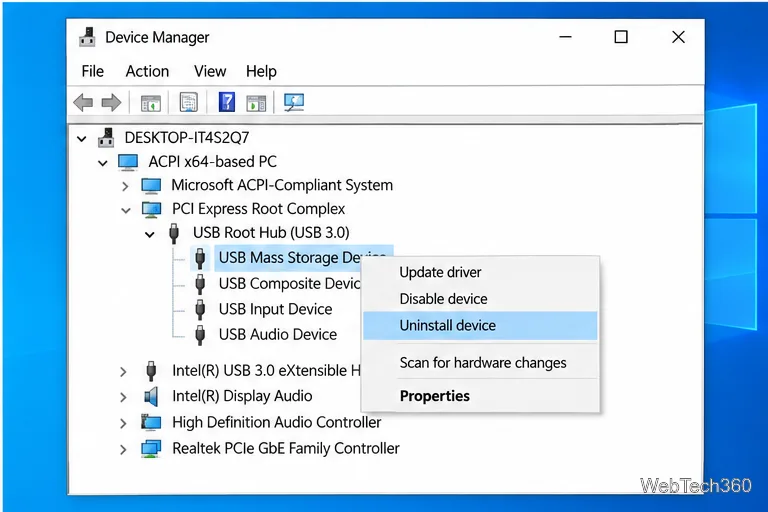Click the PCI Express Root Complex icon
This screenshot has width=768, height=512.
click(151, 209)
